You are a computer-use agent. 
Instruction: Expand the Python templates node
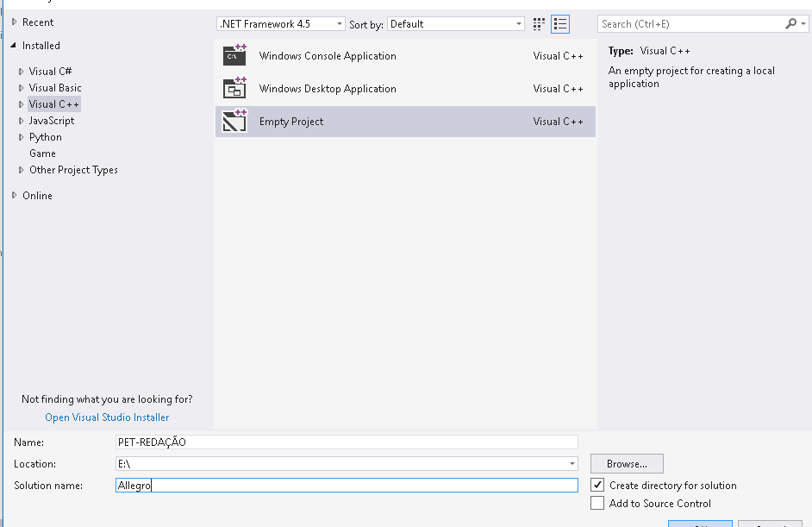coord(22,137)
